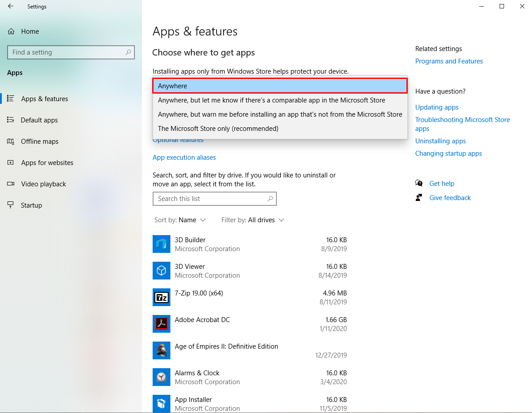Open Video playback section
532x413 pixels.
click(71, 184)
